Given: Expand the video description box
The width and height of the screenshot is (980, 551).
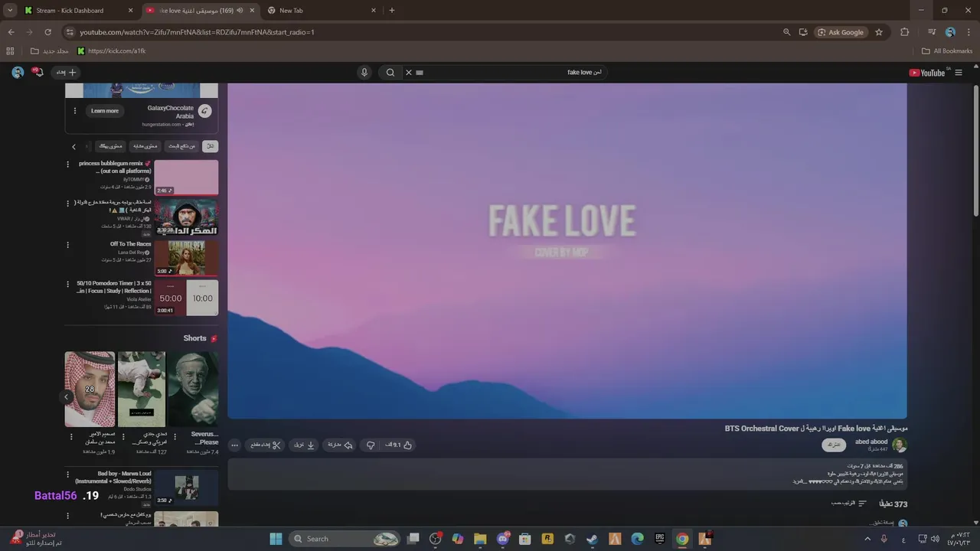Looking at the screenshot, I should pyautogui.click(x=567, y=474).
